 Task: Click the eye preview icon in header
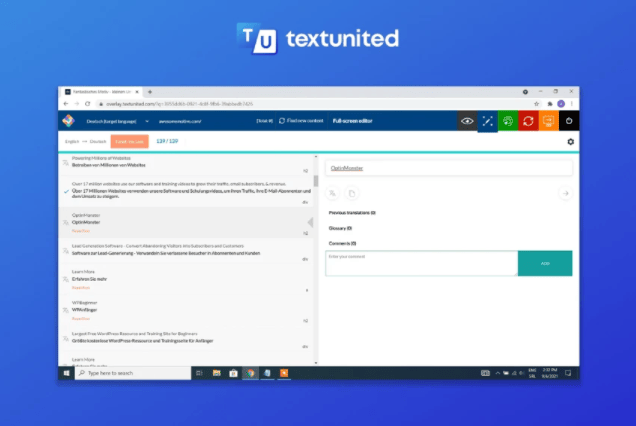(467, 121)
